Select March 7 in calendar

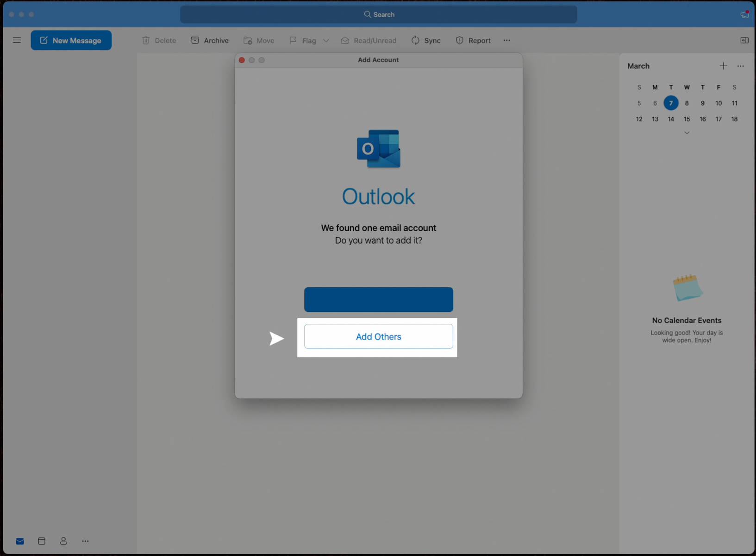[x=671, y=103]
